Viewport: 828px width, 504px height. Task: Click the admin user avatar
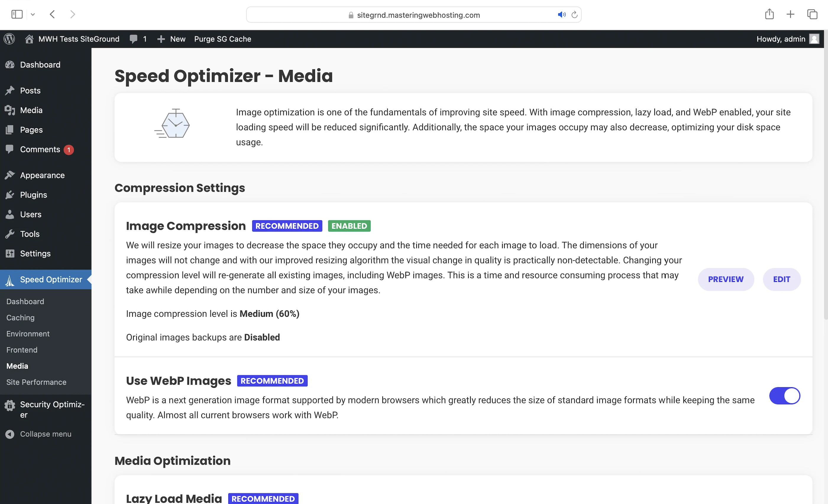814,39
